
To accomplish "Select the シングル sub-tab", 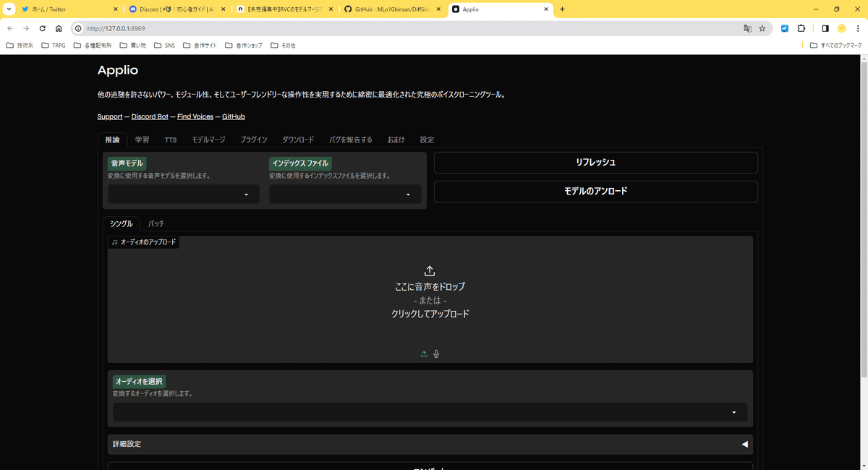I will (x=122, y=223).
